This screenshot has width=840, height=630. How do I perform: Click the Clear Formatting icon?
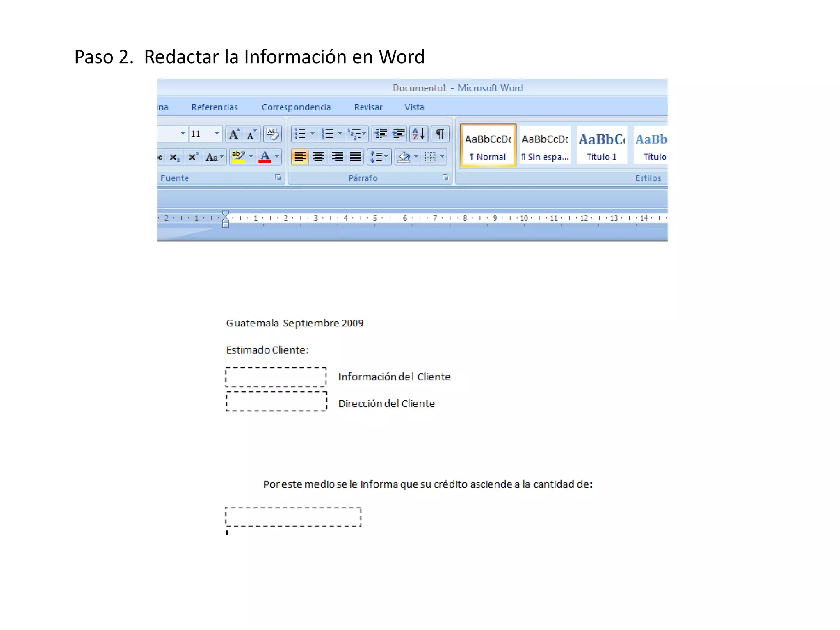point(273,134)
